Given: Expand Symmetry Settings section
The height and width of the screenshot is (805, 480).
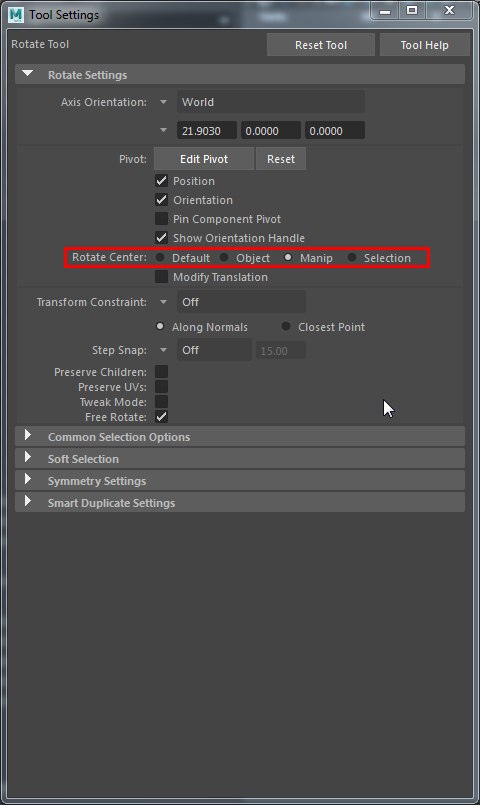Looking at the screenshot, I should tap(240, 481).
